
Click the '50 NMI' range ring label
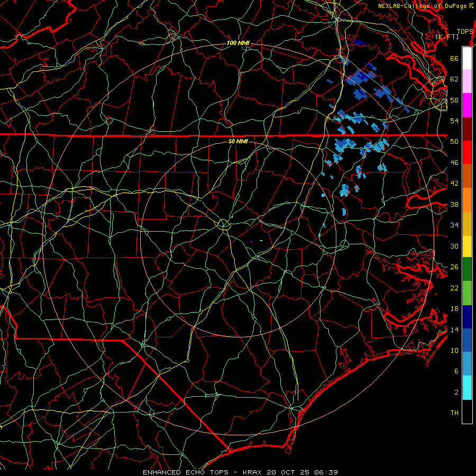point(238,141)
